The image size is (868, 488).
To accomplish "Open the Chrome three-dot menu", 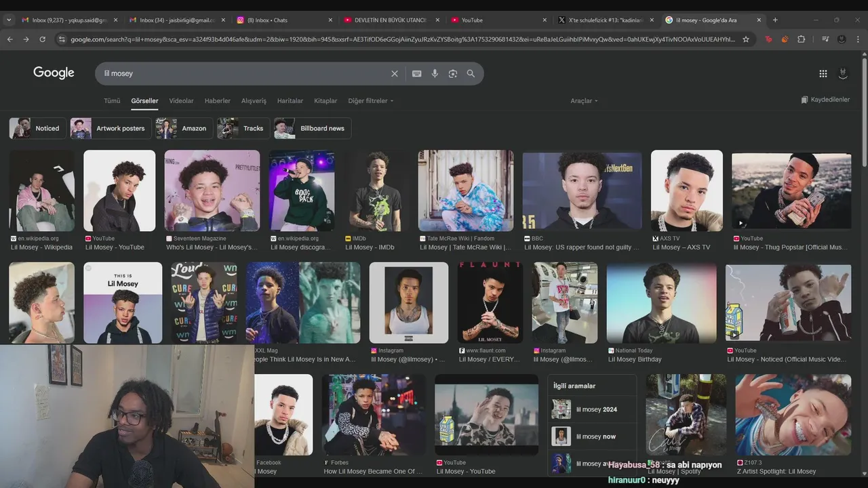I will [858, 39].
